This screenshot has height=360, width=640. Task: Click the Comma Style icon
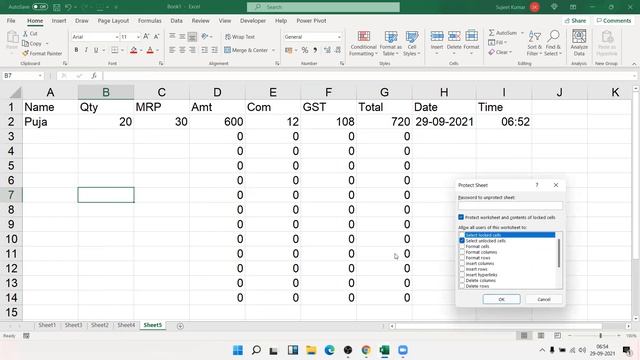[x=315, y=50]
